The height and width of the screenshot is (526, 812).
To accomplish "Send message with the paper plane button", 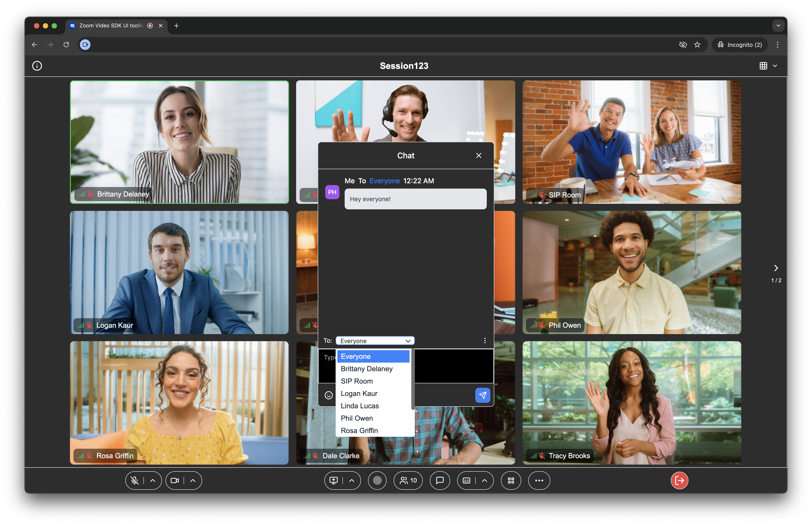I will pos(482,395).
